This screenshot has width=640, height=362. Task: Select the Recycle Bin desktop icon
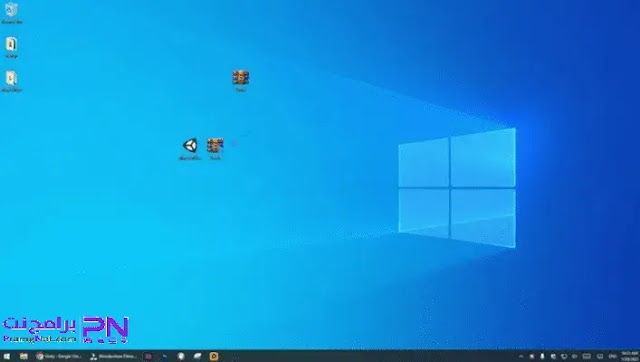point(11,13)
